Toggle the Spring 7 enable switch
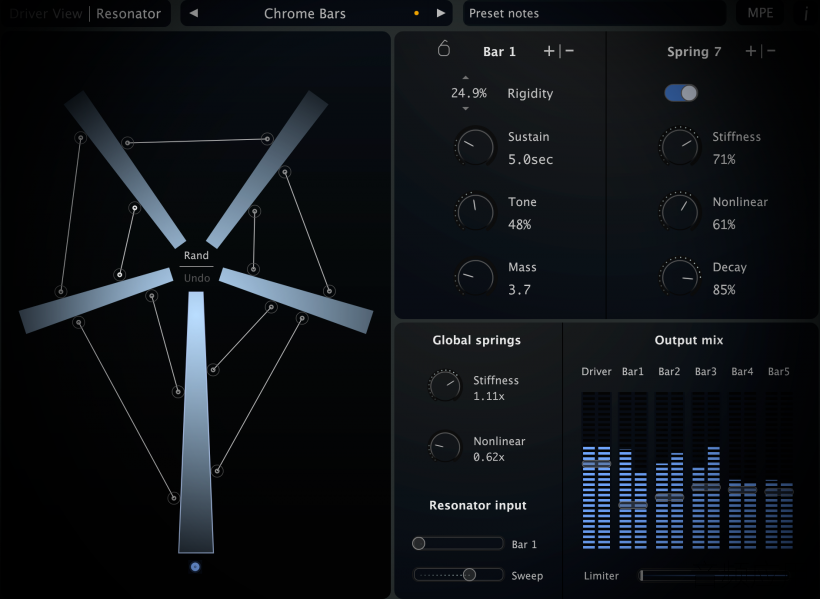The image size is (820, 599). click(681, 93)
